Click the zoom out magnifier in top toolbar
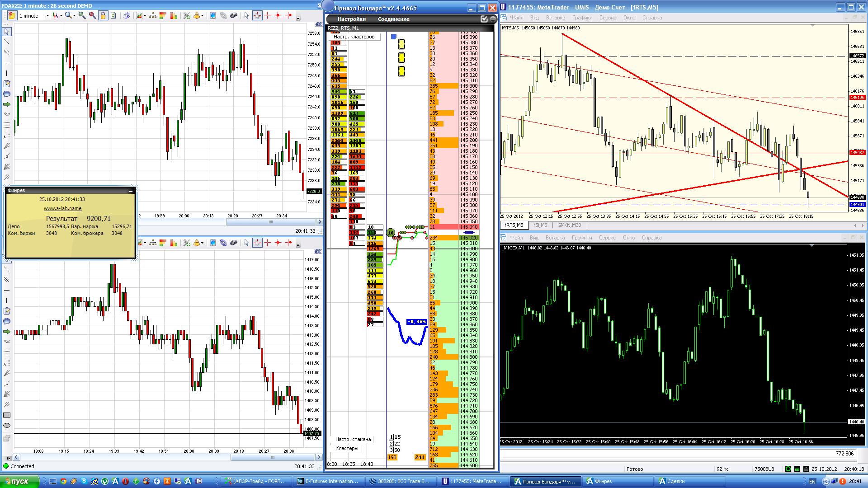The width and height of the screenshot is (868, 488). pos(92,15)
